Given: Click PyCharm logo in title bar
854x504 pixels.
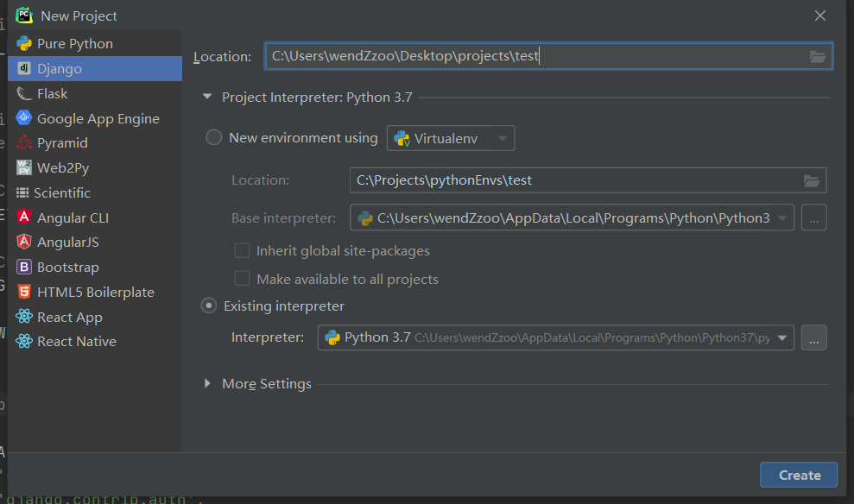Looking at the screenshot, I should click(24, 16).
